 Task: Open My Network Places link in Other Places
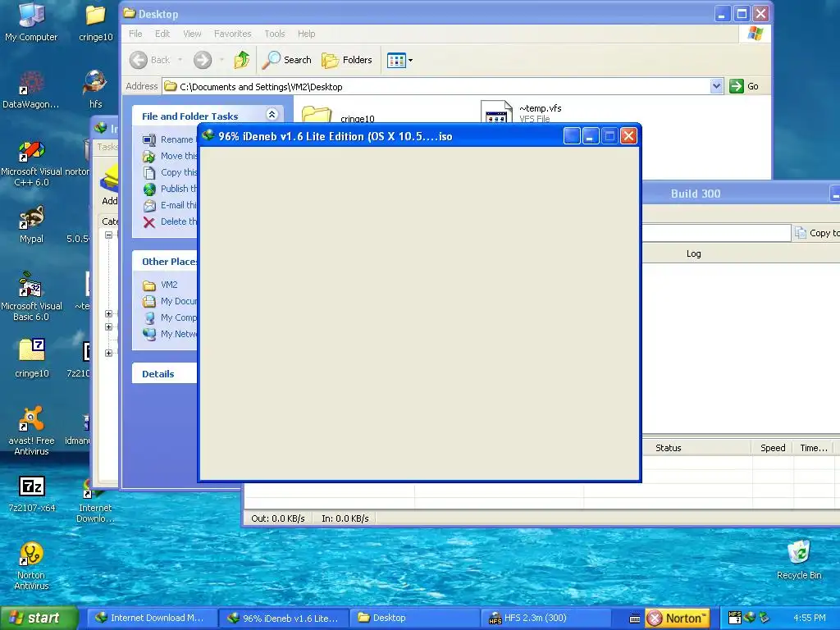[x=170, y=334]
